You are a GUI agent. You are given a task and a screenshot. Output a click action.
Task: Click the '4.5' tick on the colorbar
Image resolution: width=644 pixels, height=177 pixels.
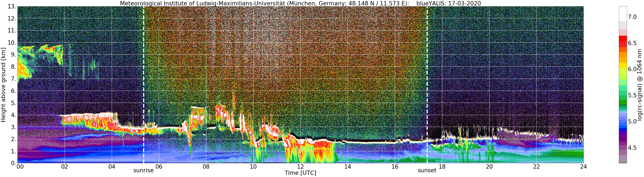click(632, 148)
